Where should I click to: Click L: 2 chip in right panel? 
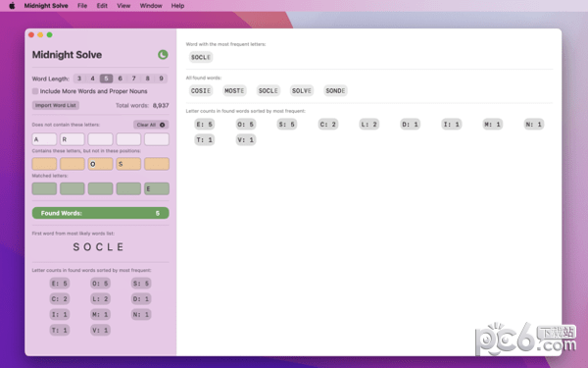[369, 125]
